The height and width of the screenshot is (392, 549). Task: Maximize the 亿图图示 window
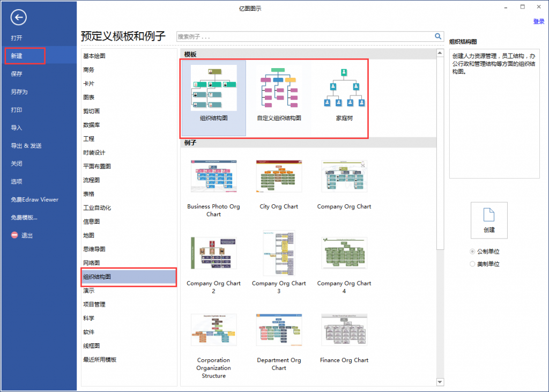tap(522, 6)
